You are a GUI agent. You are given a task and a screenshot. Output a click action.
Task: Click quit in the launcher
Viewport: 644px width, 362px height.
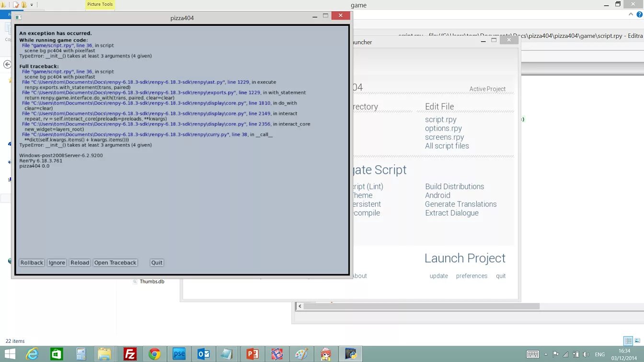[x=501, y=276]
